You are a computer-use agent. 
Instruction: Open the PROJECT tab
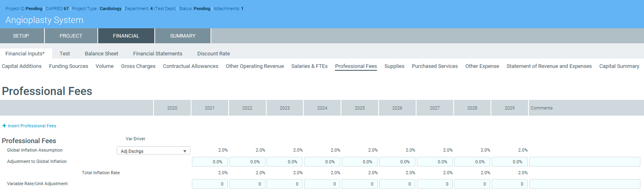point(71,36)
